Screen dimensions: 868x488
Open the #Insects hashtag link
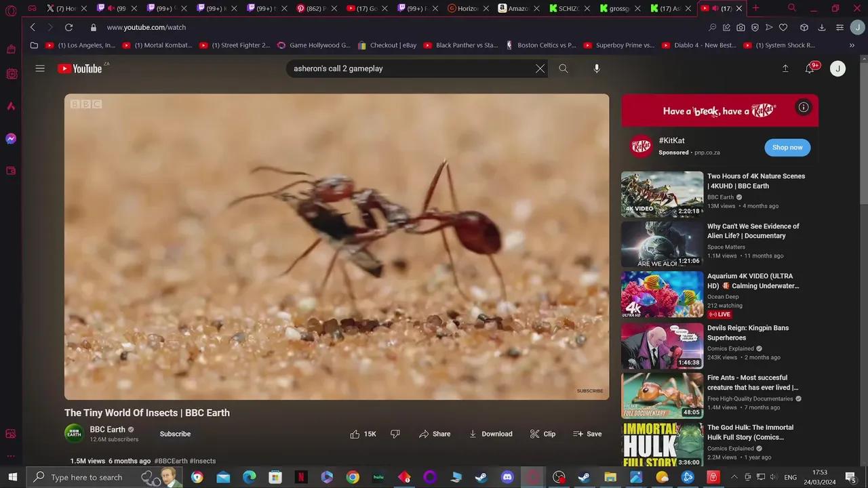pos(203,461)
